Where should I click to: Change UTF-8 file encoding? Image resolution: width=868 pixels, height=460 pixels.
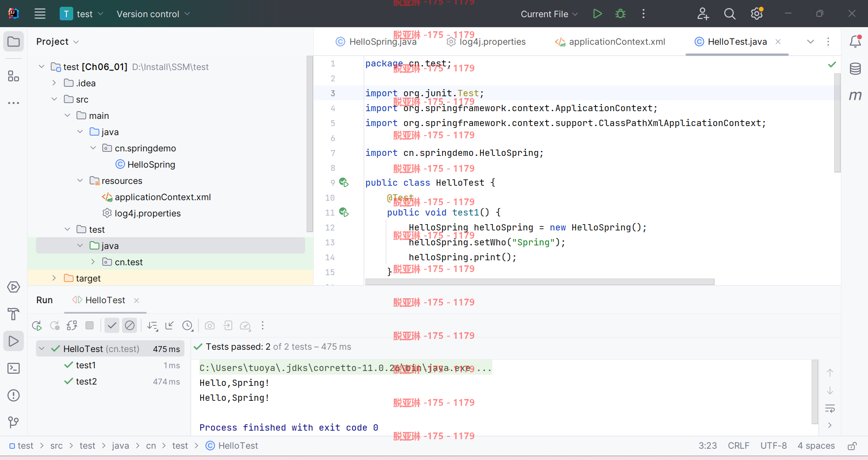point(774,446)
